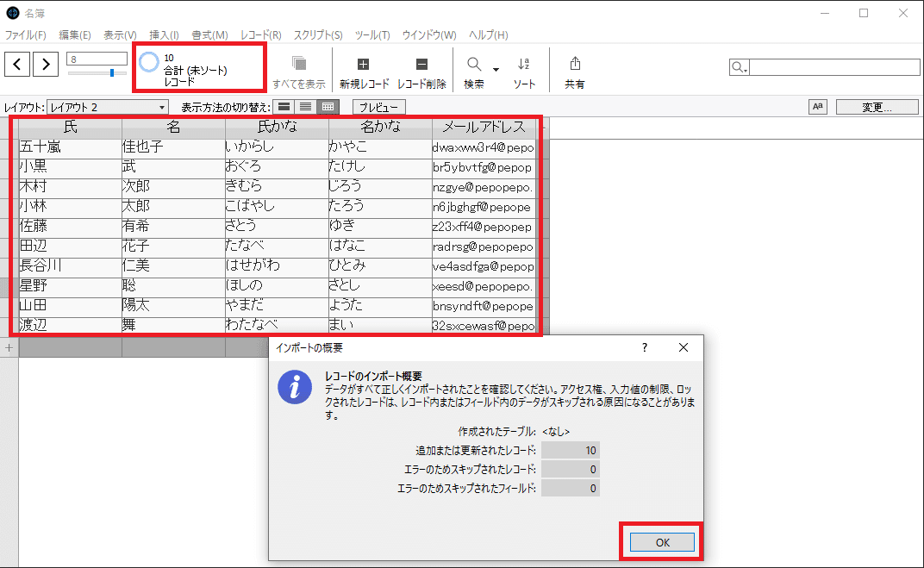This screenshot has width=924, height=568.
Task: Switch to table view mode
Action: tap(327, 106)
